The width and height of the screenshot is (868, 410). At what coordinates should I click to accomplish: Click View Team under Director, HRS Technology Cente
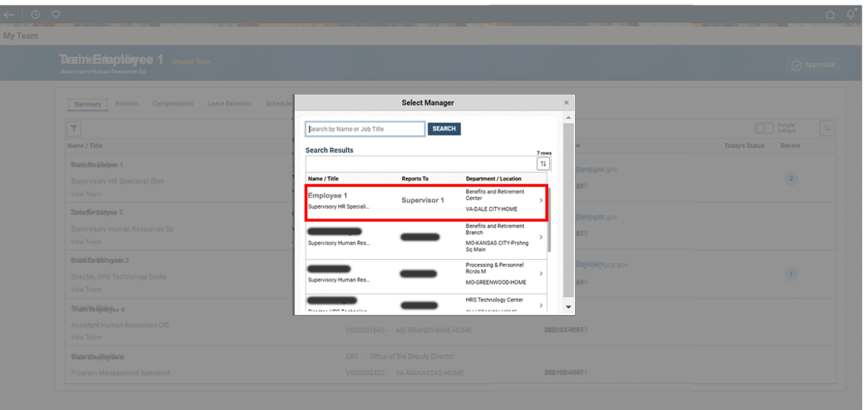click(86, 289)
